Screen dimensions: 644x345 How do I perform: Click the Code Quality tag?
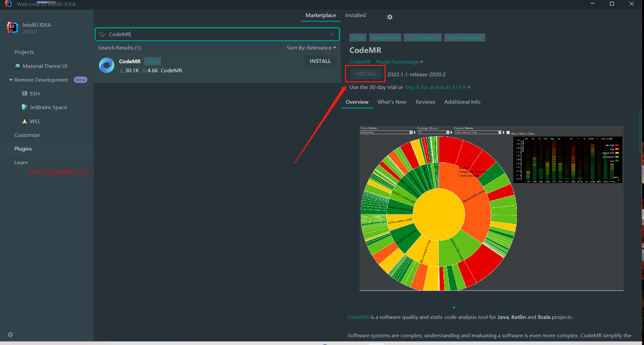click(x=423, y=37)
